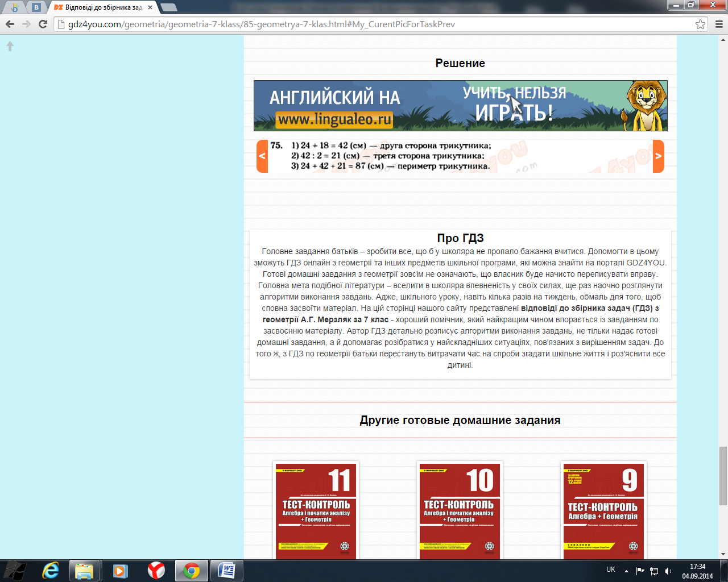The height and width of the screenshot is (582, 728).
Task: Go back with the browser back arrow
Action: pos(10,24)
